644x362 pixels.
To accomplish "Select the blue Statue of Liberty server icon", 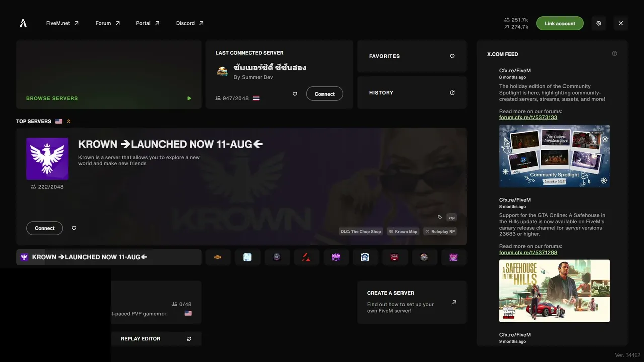I will coord(365,257).
